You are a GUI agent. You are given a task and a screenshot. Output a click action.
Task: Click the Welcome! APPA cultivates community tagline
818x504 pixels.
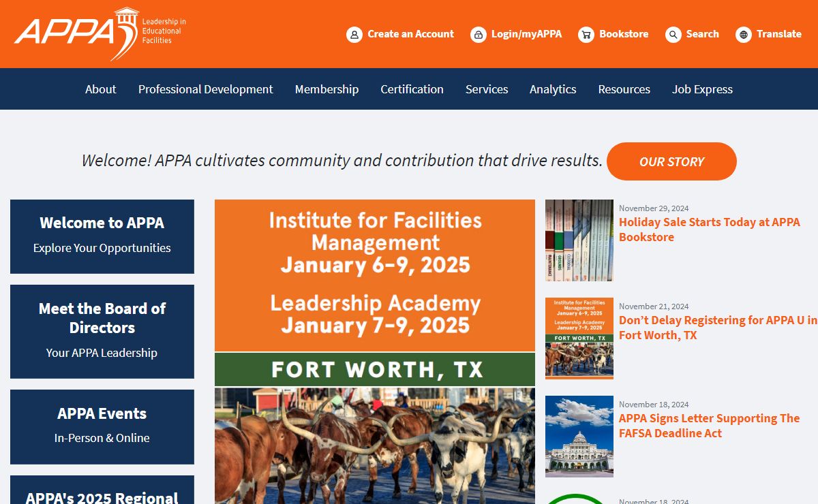click(342, 161)
